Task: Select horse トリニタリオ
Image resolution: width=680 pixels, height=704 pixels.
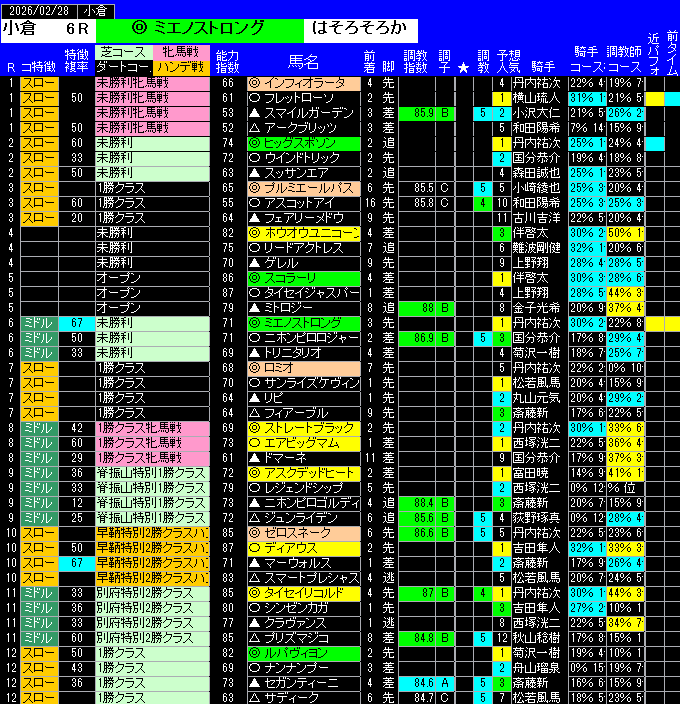Action: pos(304,353)
